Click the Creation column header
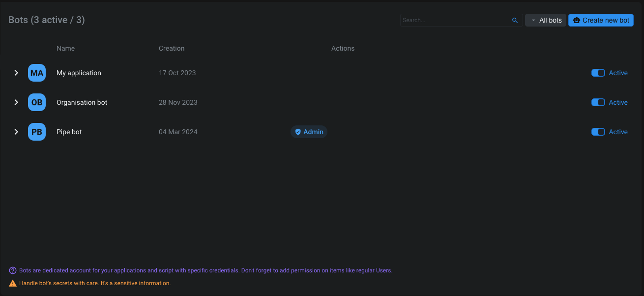 (x=172, y=48)
